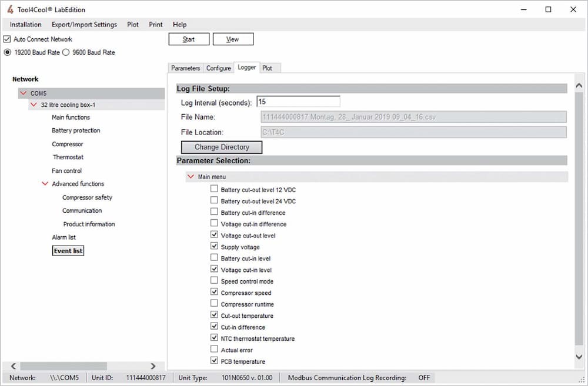Click the Log Interval seconds field

[298, 102]
